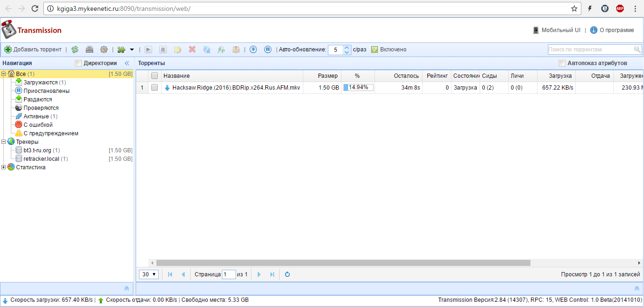Click the red X remove torrent icon

(192, 50)
